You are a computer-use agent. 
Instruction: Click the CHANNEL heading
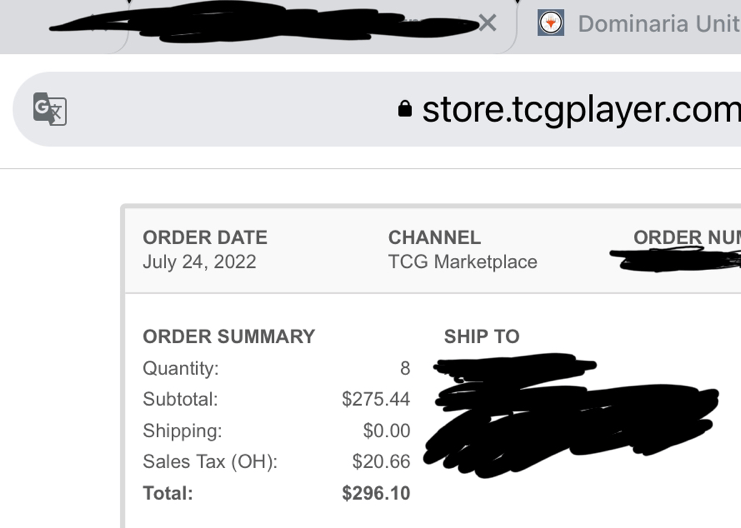click(434, 237)
